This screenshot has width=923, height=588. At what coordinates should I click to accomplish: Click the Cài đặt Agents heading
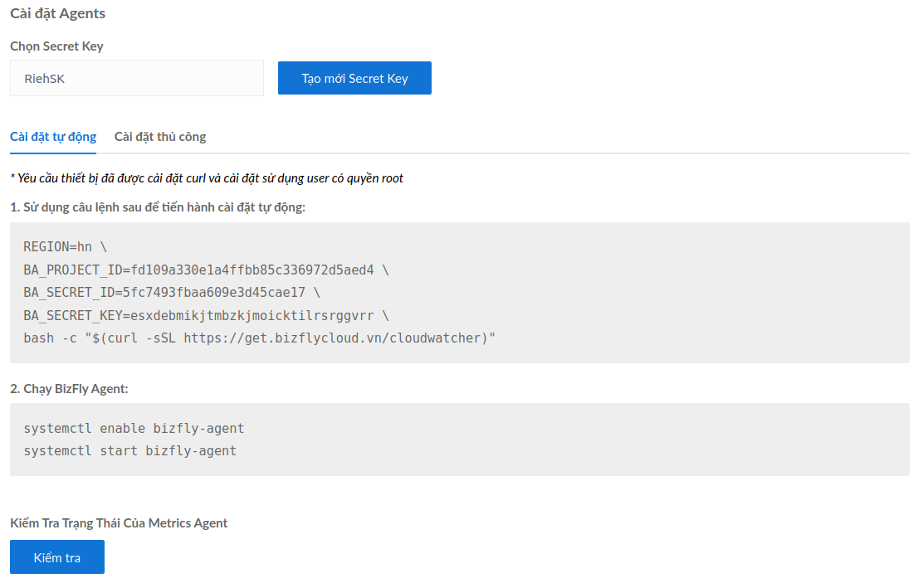[58, 13]
